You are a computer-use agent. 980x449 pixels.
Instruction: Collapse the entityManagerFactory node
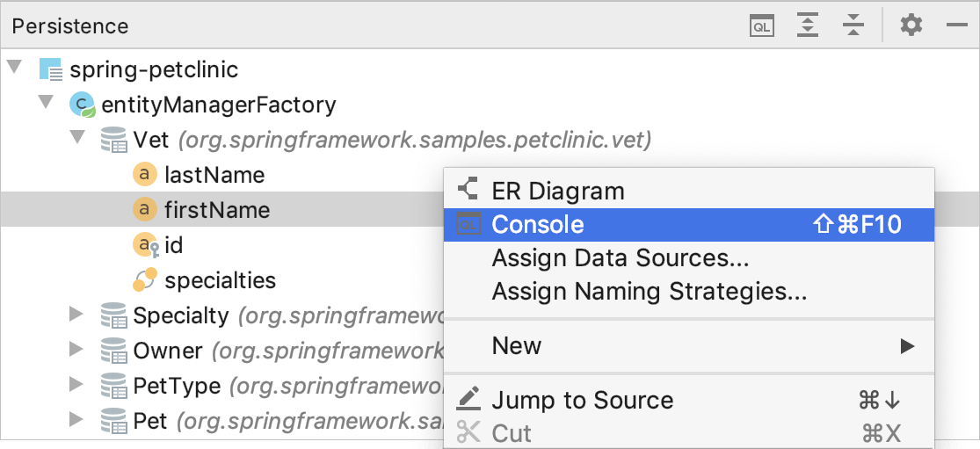(46, 100)
